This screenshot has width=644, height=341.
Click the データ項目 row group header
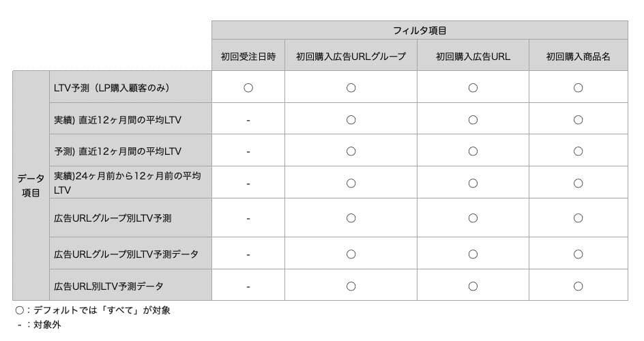click(x=31, y=186)
